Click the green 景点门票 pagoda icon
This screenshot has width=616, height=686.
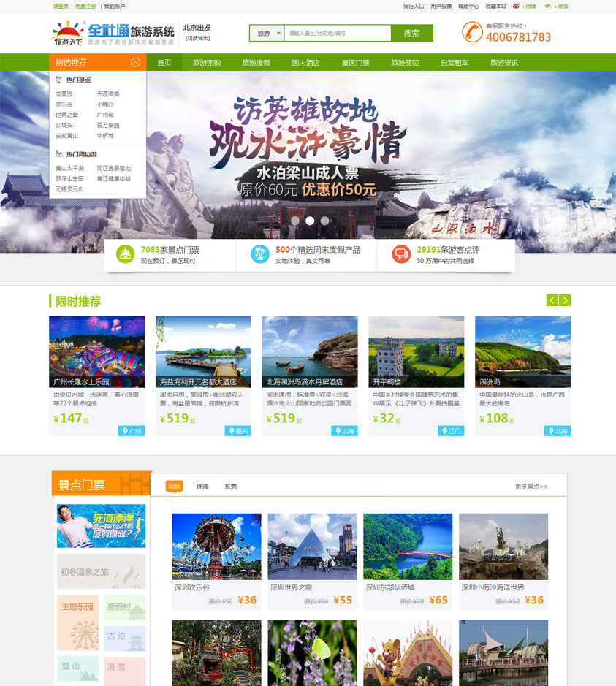126,254
